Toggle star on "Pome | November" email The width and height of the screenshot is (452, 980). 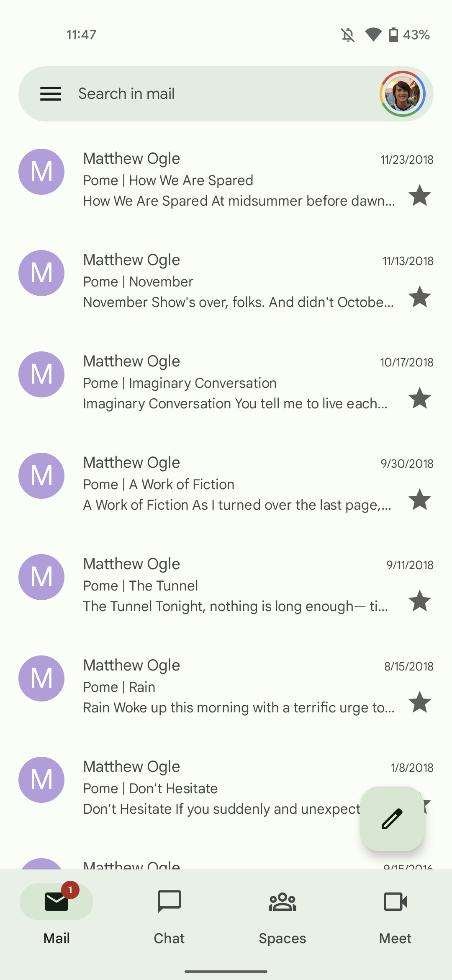419,297
